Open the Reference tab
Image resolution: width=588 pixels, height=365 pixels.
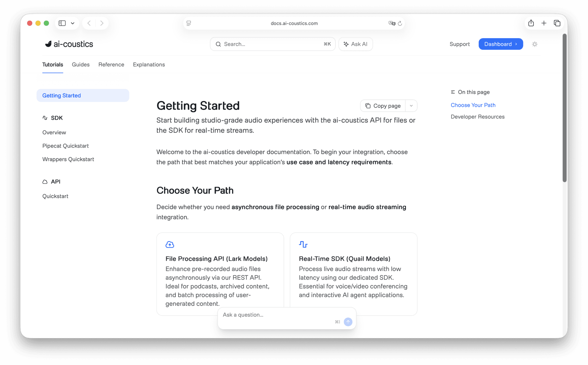(111, 65)
